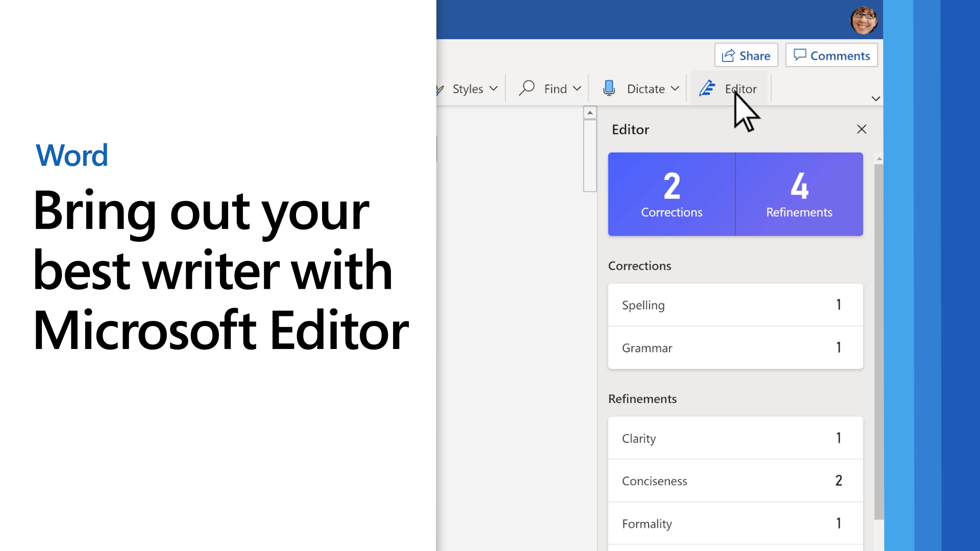Click the Spelling correction item
Image resolution: width=980 pixels, height=551 pixels.
tap(735, 305)
